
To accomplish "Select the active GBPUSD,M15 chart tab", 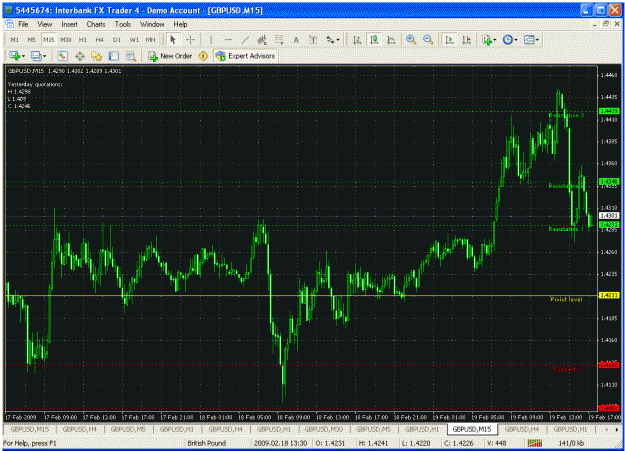I will coord(472,429).
